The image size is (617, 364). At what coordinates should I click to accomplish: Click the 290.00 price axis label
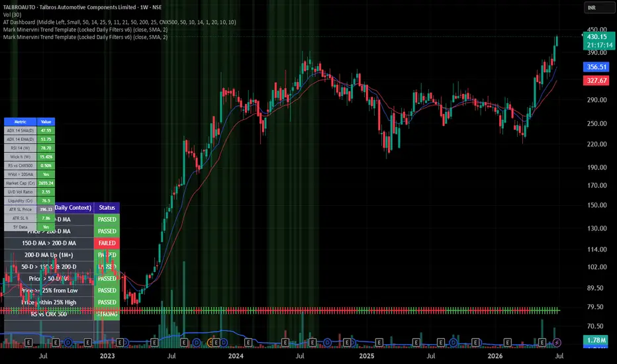pos(596,100)
